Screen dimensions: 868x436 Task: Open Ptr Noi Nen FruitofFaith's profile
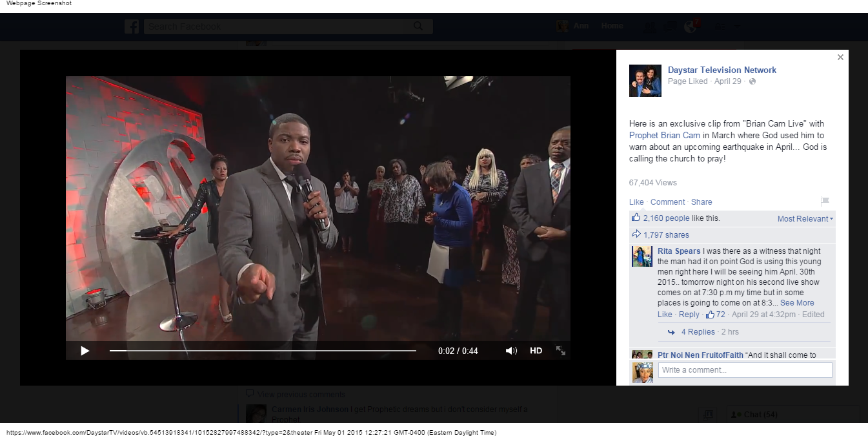click(x=700, y=355)
